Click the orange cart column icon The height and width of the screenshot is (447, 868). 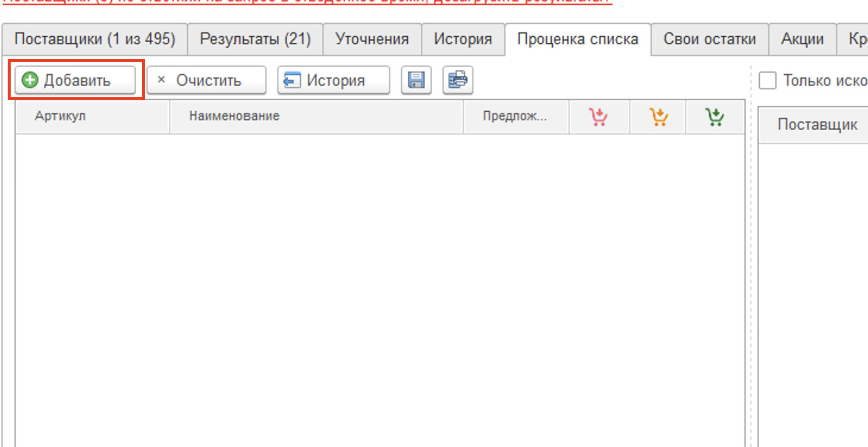click(658, 117)
